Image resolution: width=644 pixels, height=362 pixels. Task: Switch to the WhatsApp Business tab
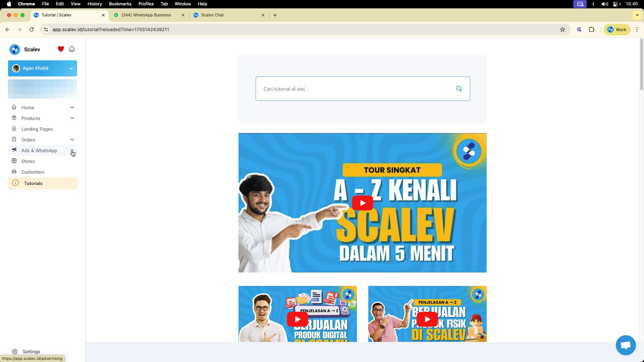(x=146, y=15)
